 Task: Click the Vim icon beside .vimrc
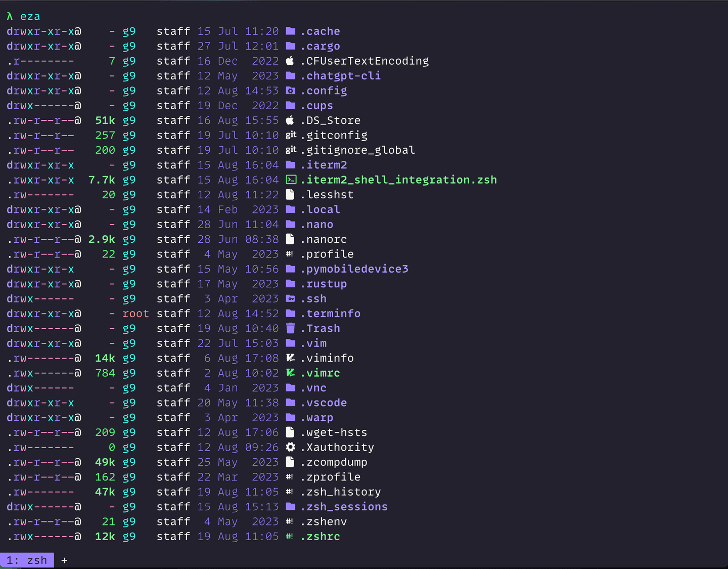click(290, 373)
